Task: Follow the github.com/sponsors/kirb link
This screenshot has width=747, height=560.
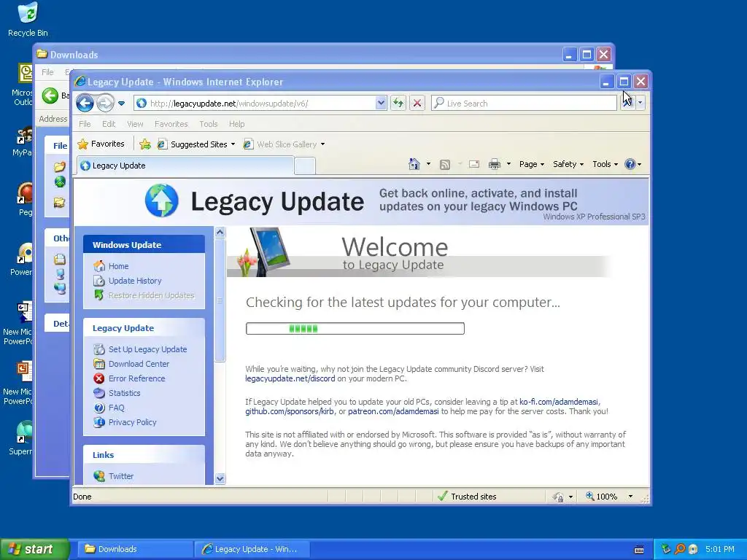Action: [x=290, y=411]
